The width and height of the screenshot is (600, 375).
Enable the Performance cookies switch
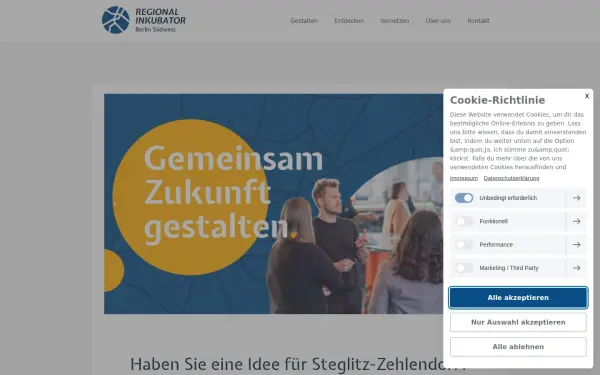(x=464, y=245)
